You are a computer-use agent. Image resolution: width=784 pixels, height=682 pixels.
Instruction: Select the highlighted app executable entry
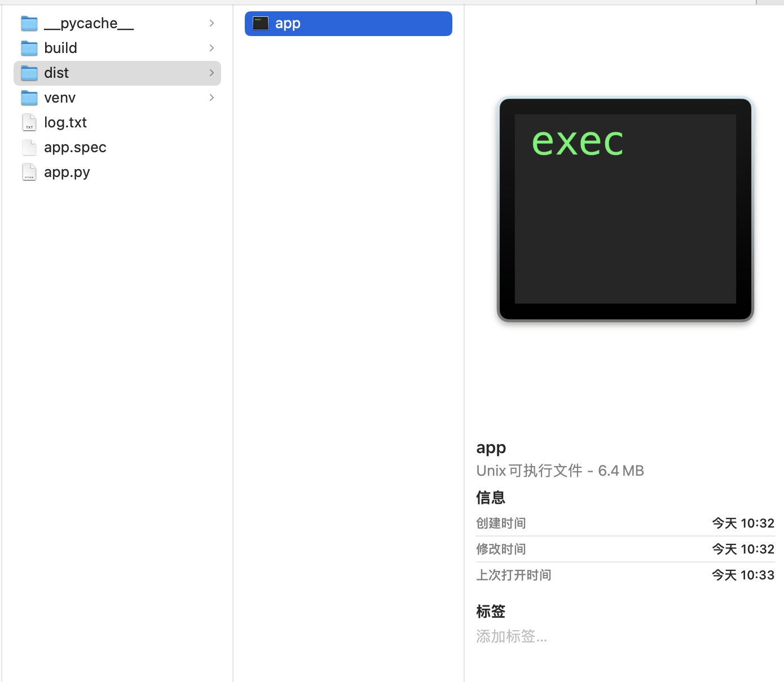348,23
